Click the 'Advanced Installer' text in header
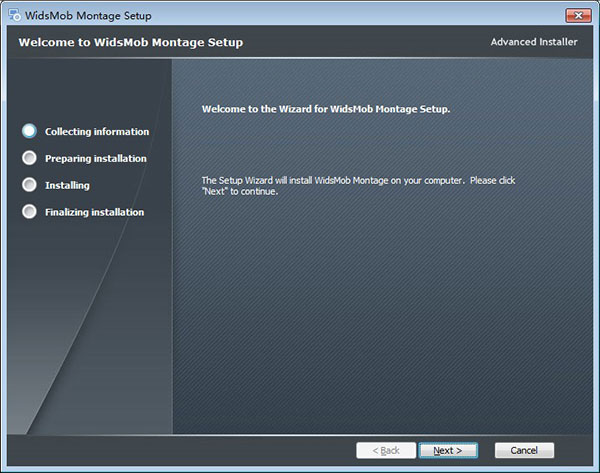The width and height of the screenshot is (600, 473). pos(534,42)
